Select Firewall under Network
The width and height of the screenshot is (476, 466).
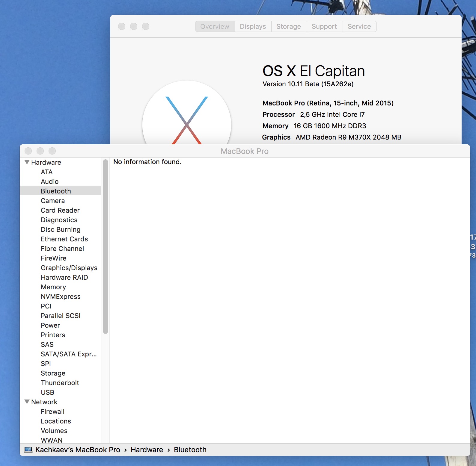pos(53,411)
